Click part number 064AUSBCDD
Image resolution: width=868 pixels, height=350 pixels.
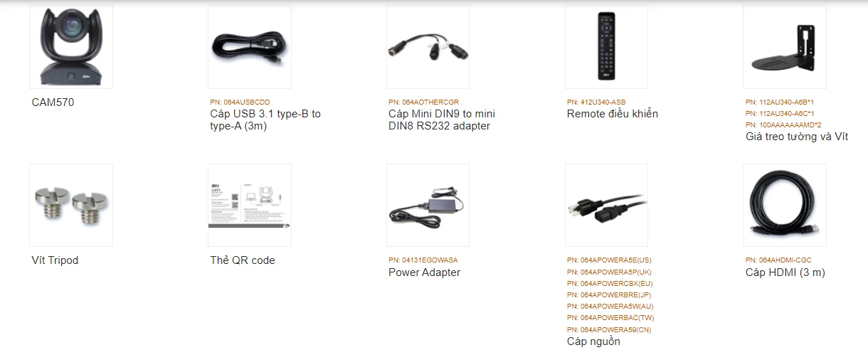click(x=240, y=102)
